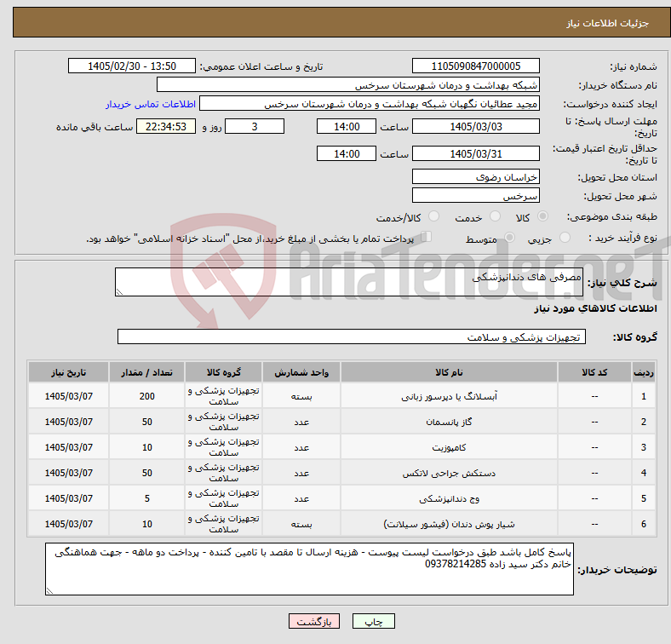Click the buyer notes text area
Image resolution: width=671 pixels, height=644 pixels.
tap(309, 569)
